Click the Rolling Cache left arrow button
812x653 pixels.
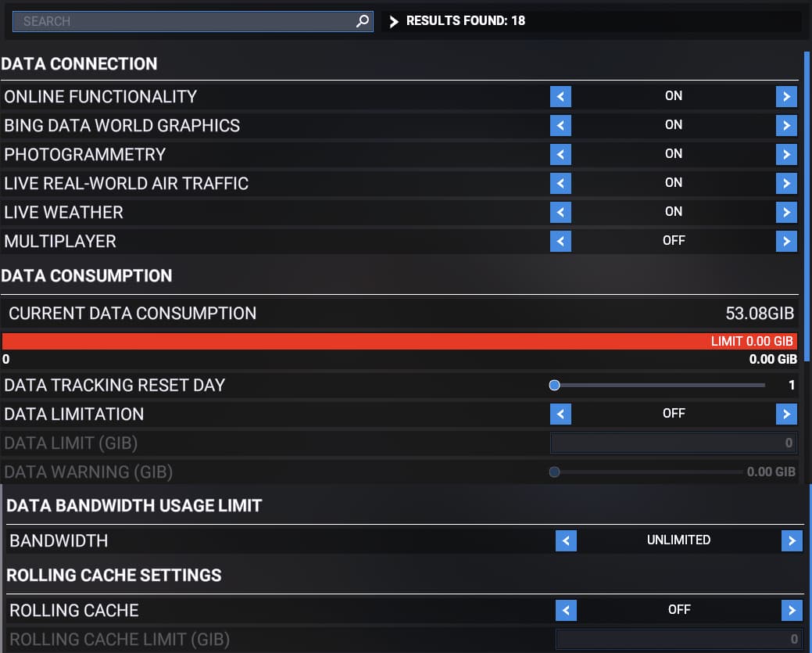pos(566,610)
